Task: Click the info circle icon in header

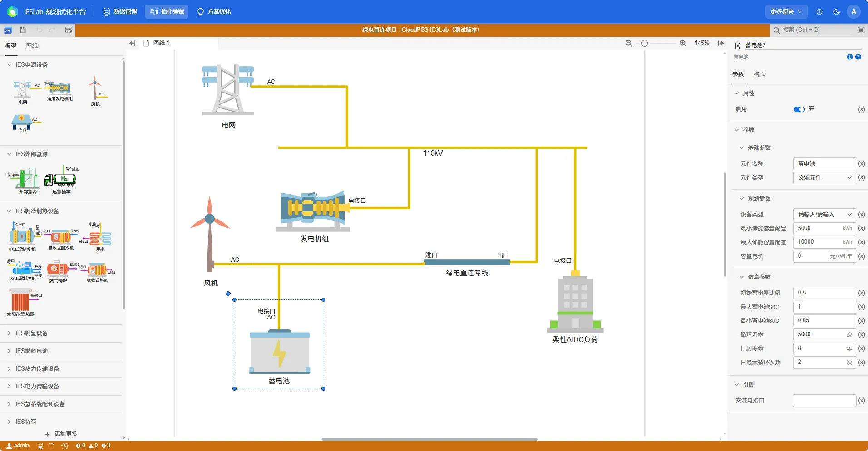Action: pos(819,12)
